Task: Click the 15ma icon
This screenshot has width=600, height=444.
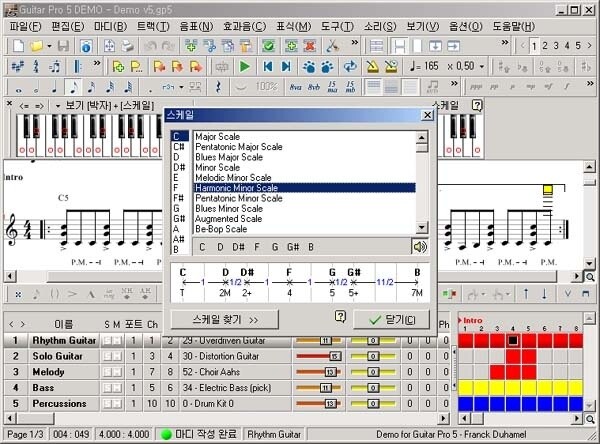Action: 332,87
